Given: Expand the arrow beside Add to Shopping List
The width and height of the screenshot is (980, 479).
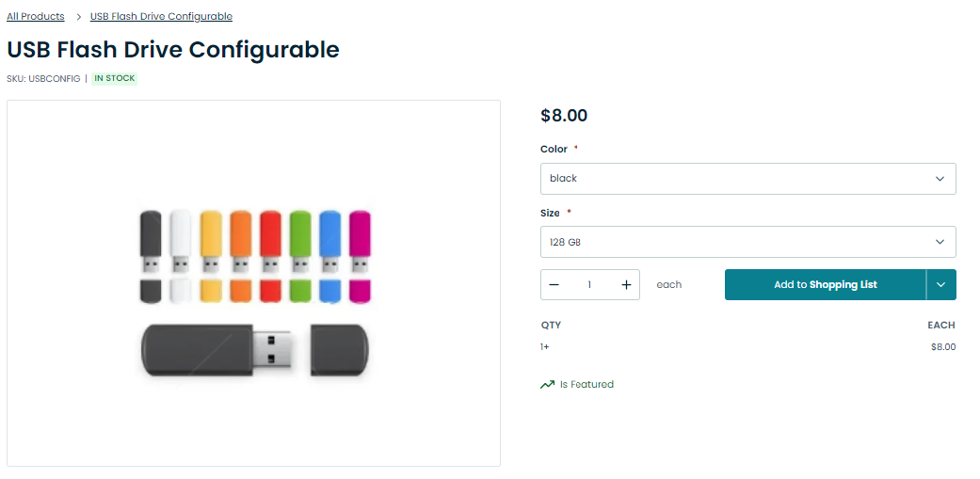Looking at the screenshot, I should 941,285.
